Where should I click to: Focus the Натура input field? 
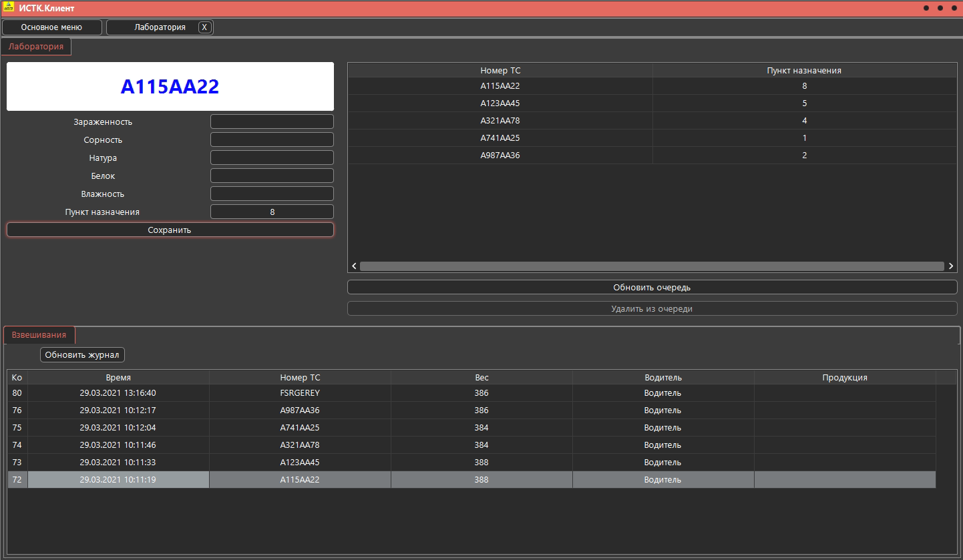(272, 158)
